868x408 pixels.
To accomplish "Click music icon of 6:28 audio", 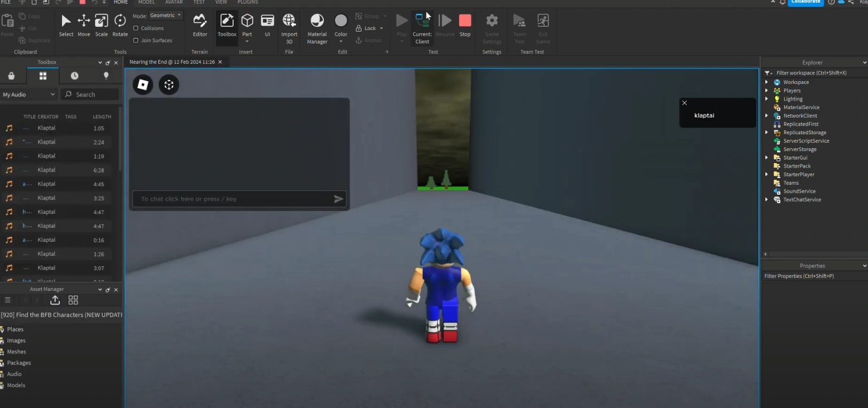I will pyautogui.click(x=9, y=170).
